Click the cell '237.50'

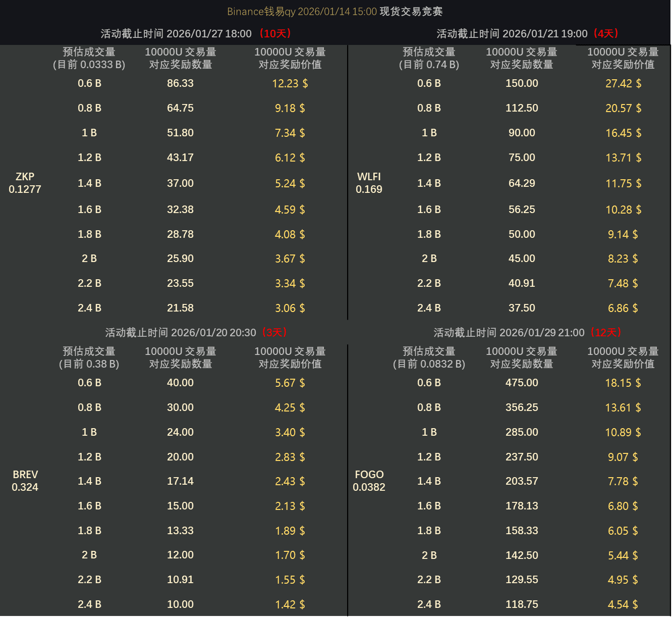point(522,457)
